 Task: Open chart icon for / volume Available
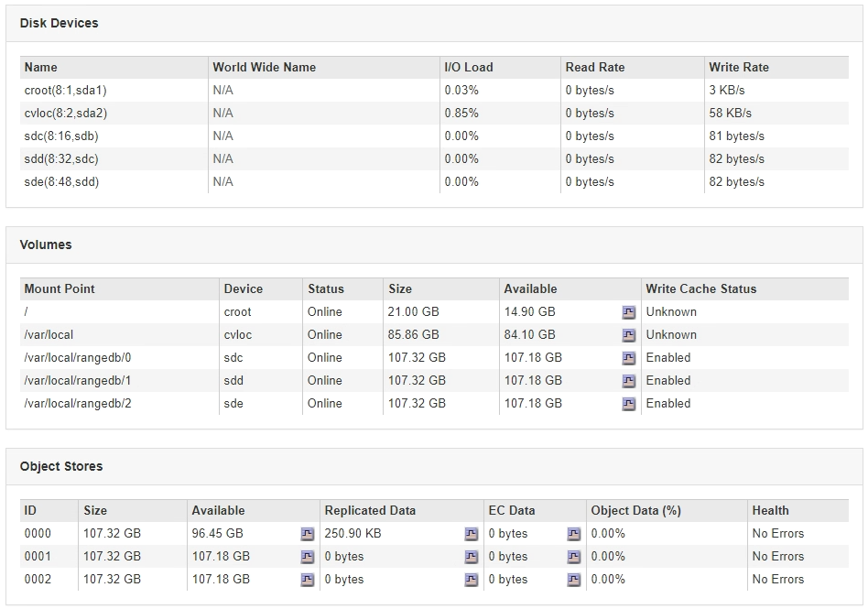pos(629,312)
